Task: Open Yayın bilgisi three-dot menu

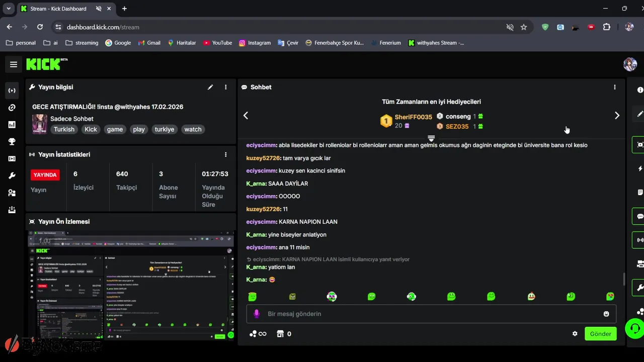Action: click(226, 87)
